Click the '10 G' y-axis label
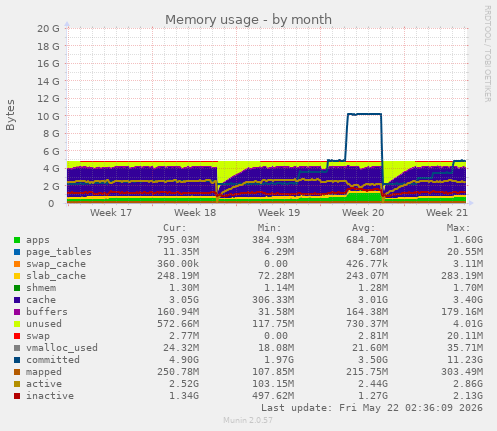The height and width of the screenshot is (431, 497). 48,117
